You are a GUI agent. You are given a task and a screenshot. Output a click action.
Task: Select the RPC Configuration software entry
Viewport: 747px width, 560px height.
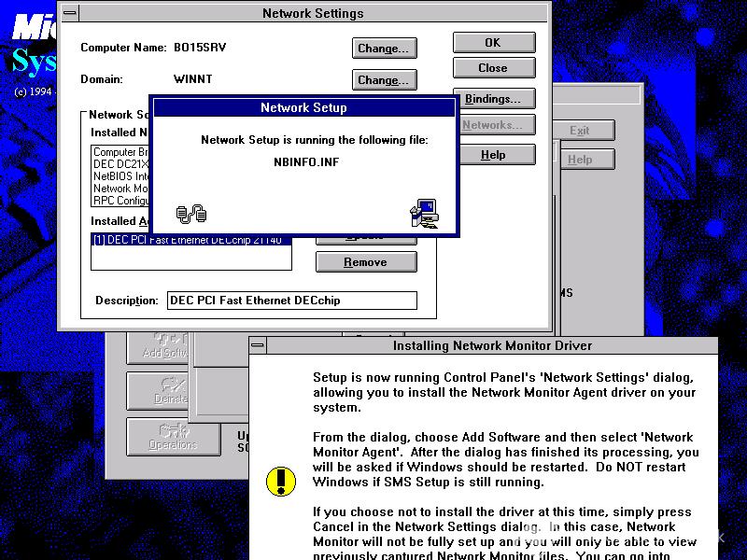click(120, 201)
